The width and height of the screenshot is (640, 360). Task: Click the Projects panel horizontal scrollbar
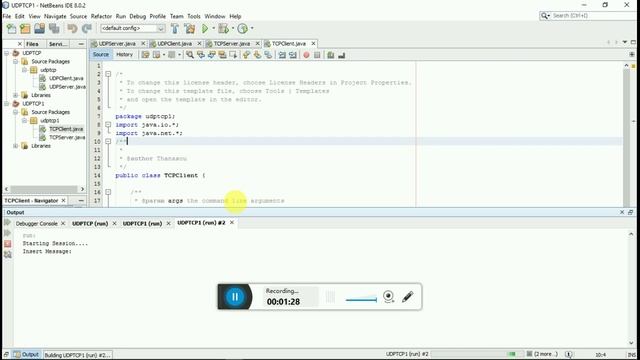[44, 189]
